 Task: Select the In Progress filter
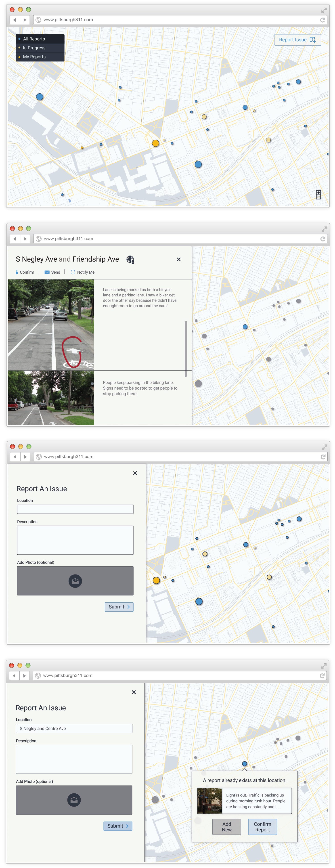pos(40,48)
